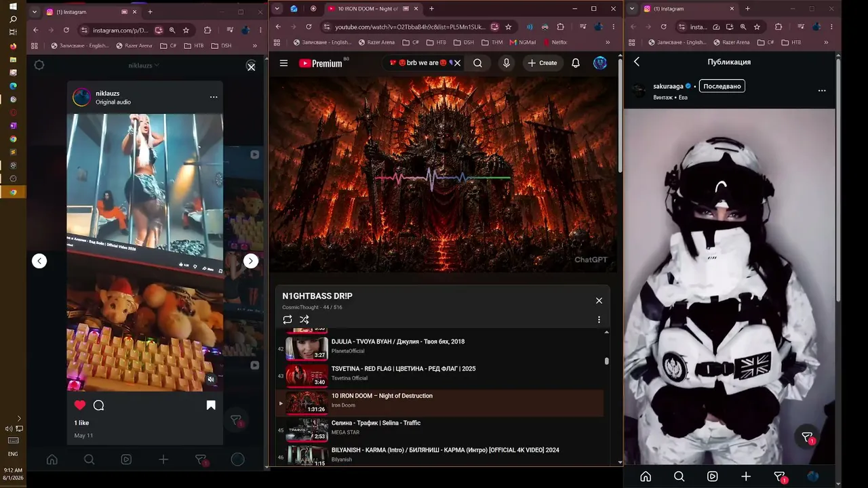Image resolution: width=868 pixels, height=488 pixels.
Task: Open Home in left Instagram window
Action: [52, 460]
